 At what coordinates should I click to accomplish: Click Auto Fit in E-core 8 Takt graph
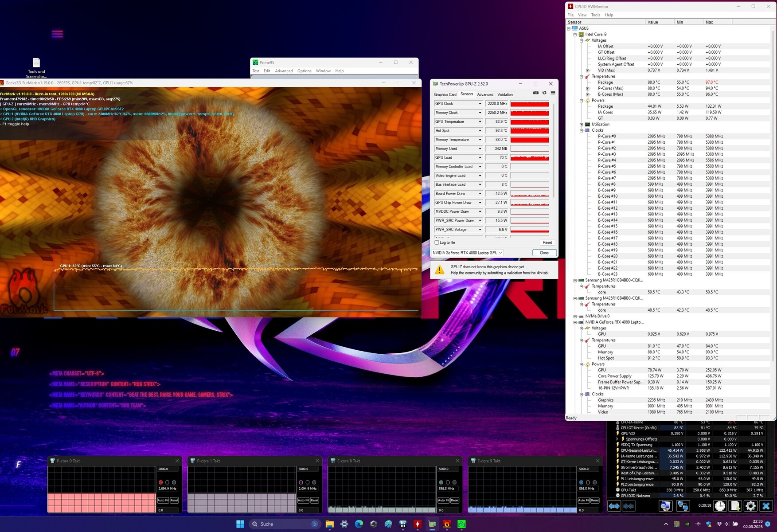[x=444, y=500]
